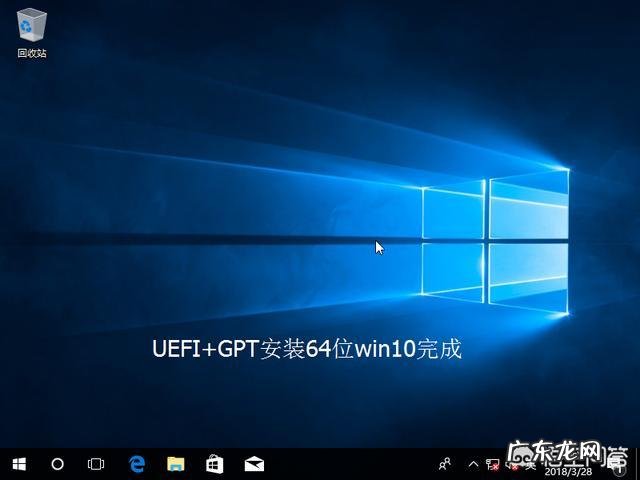640x480 pixels.
Task: Click the Recycle Bin label text
Action: click(32, 53)
